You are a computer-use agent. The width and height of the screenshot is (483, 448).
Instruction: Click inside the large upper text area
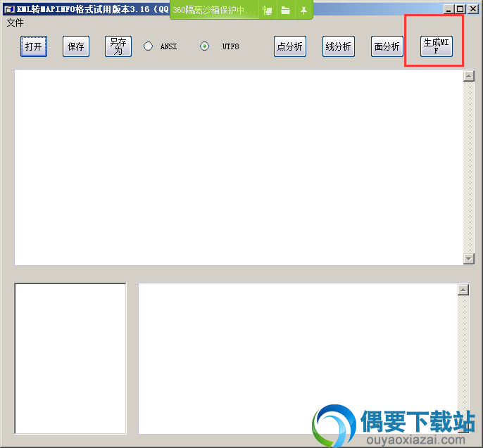click(x=239, y=167)
